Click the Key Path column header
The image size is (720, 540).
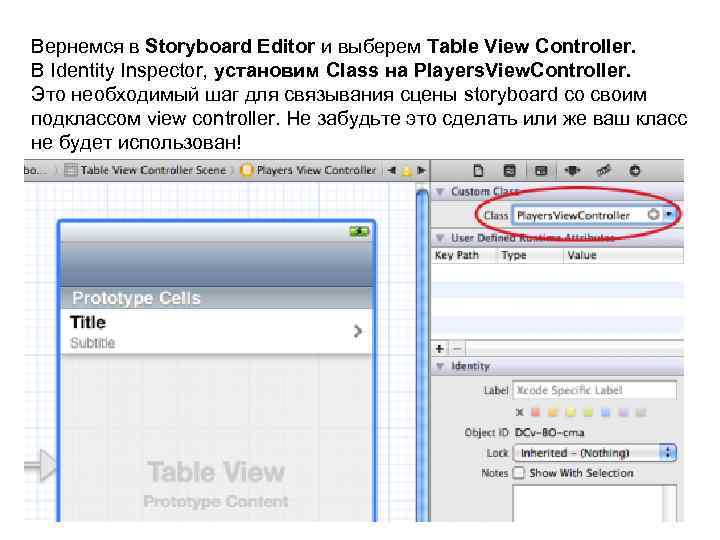(464, 255)
